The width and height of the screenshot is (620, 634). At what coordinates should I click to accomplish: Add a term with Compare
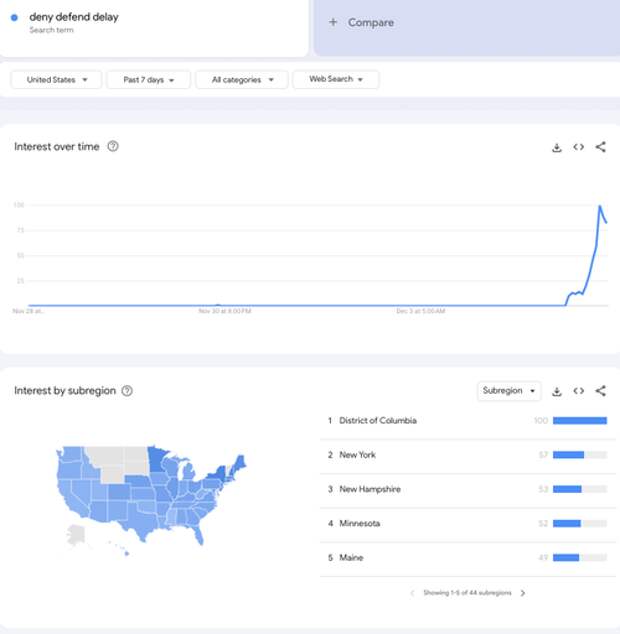(362, 23)
